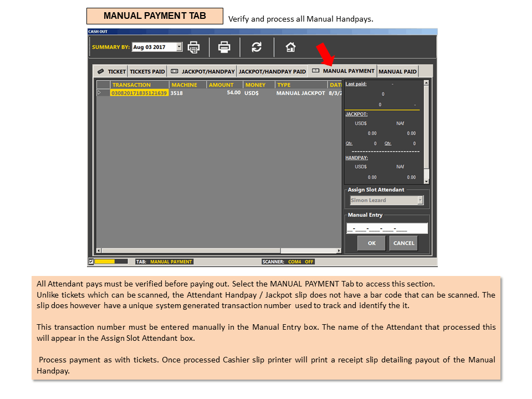Click the summary panel scroll down arrow
The image size is (532, 399).
click(x=426, y=182)
